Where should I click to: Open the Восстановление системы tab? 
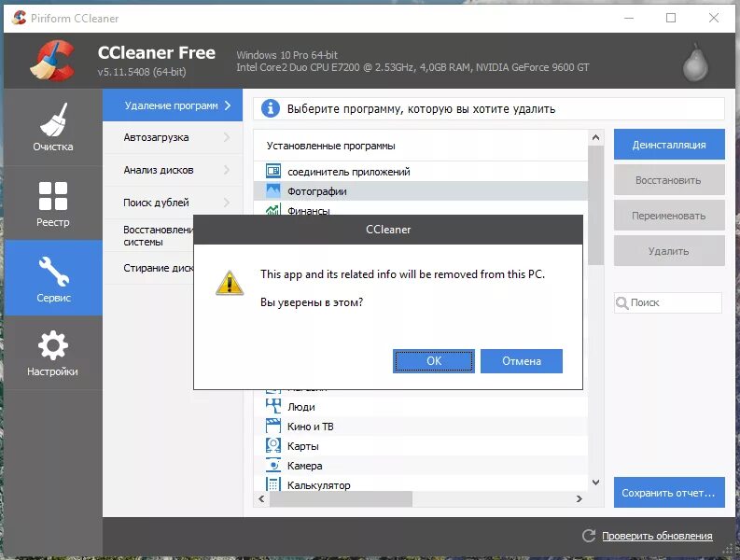[x=148, y=235]
